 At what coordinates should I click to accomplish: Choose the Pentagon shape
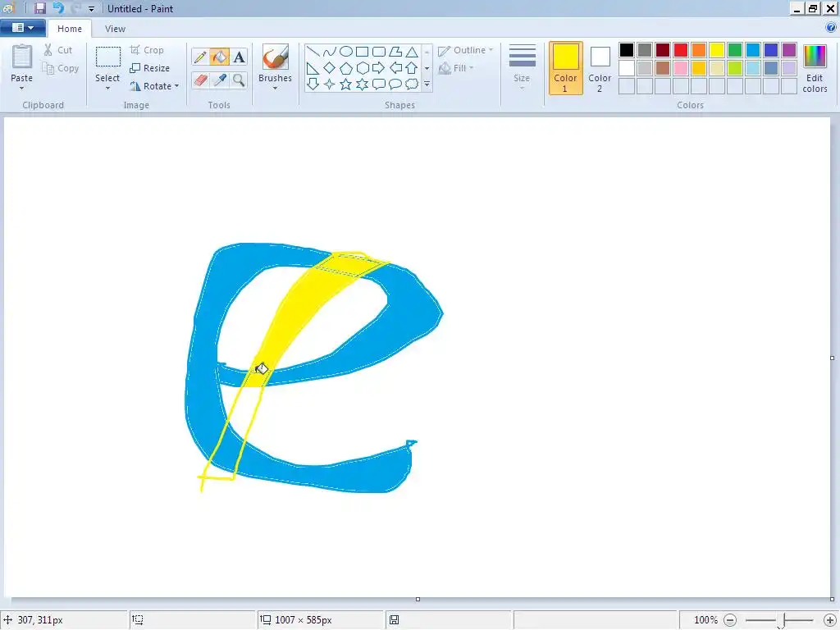click(x=346, y=68)
